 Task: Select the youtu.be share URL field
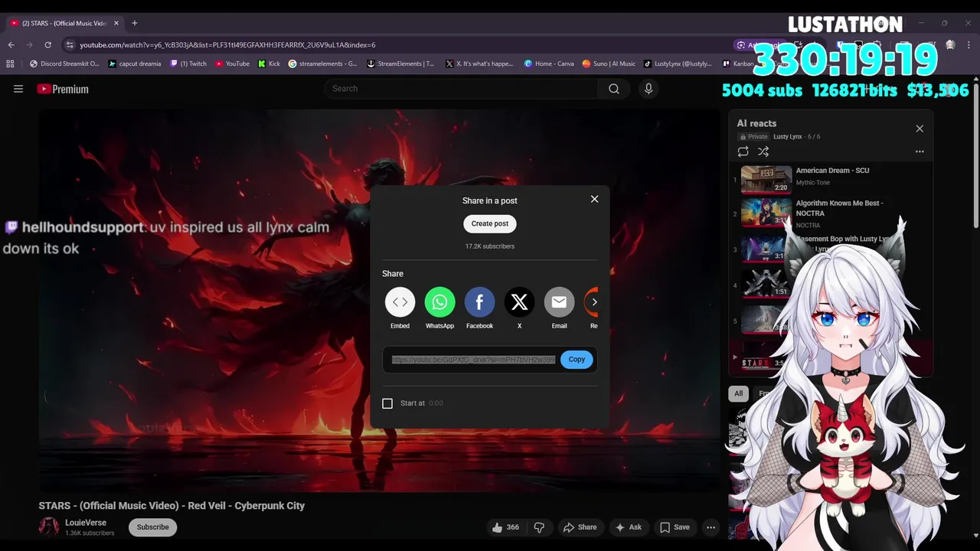[x=473, y=360]
